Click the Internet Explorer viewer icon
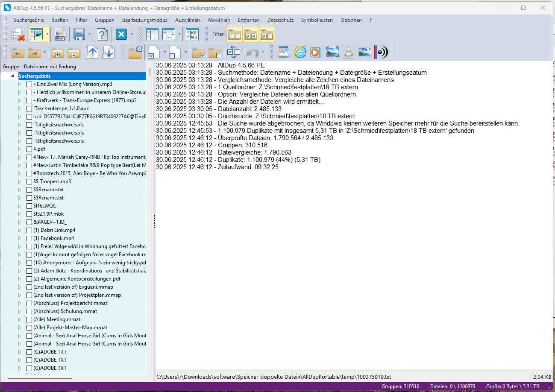Screen dimensions: 555x392 click(300, 52)
